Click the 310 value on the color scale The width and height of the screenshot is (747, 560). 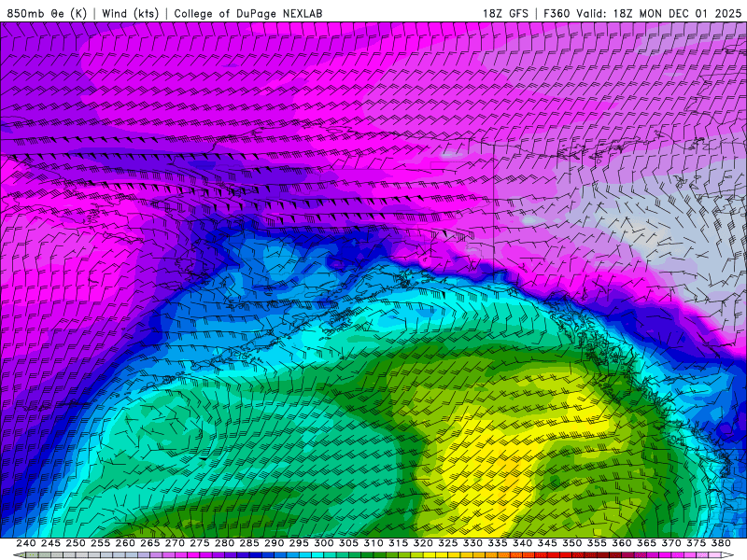373,543
